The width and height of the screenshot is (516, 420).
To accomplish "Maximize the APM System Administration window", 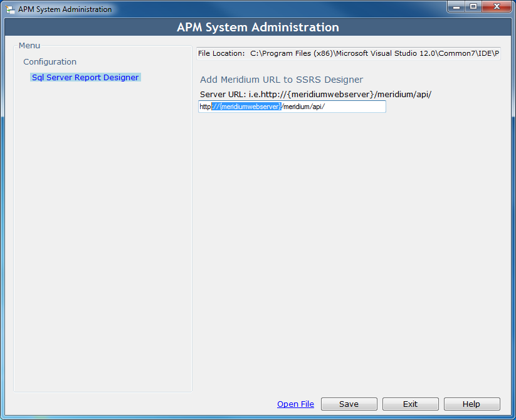I will coord(473,6).
